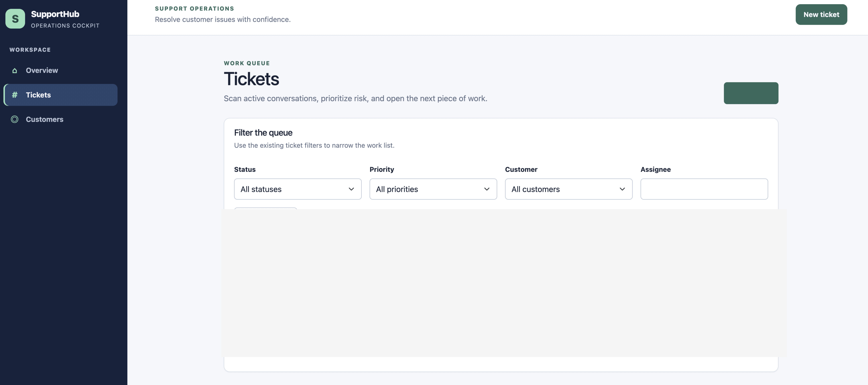
Task: Click the SupportHub brand name
Action: 55,14
